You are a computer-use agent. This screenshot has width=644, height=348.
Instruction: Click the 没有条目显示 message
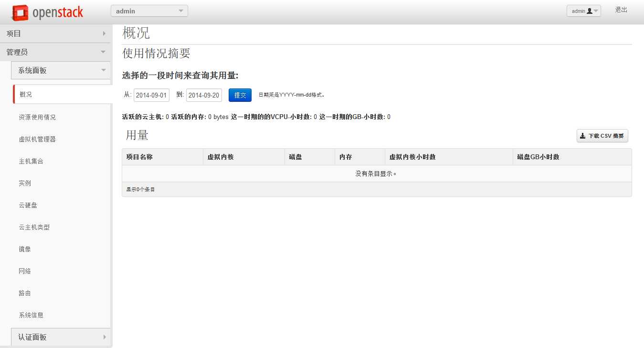click(x=376, y=174)
